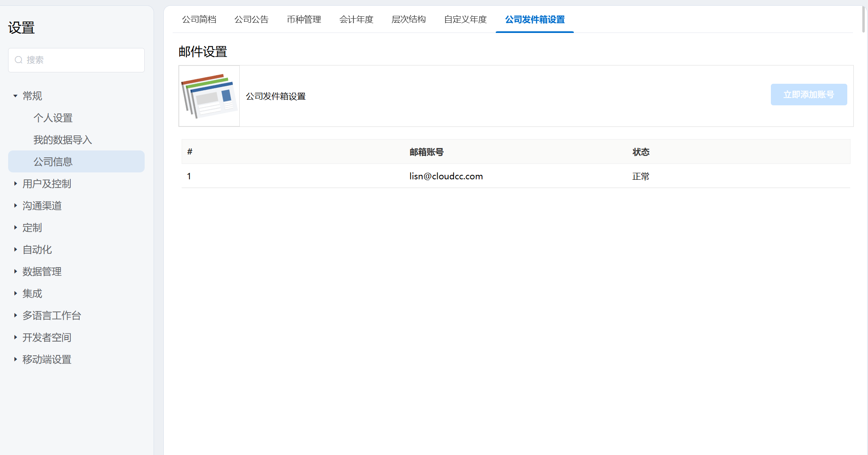Open 我的数据导入 in sidebar

point(63,140)
